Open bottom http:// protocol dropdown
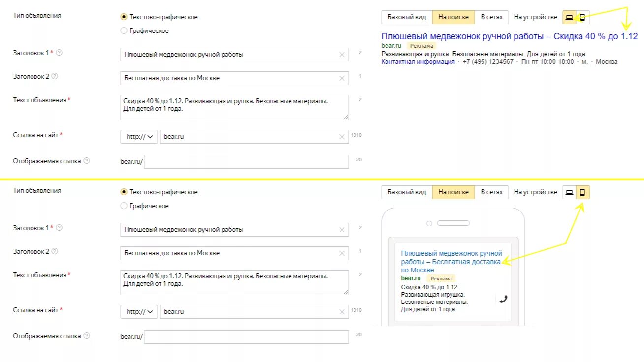Viewport: 644px width, 362px height. [x=139, y=312]
